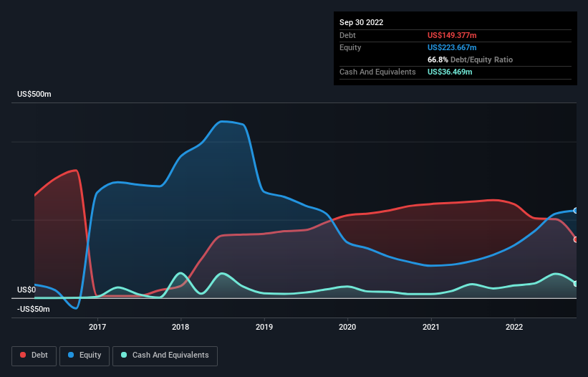Click the 2019 x-axis label
Viewport: 588px width, 377px height.
264,327
